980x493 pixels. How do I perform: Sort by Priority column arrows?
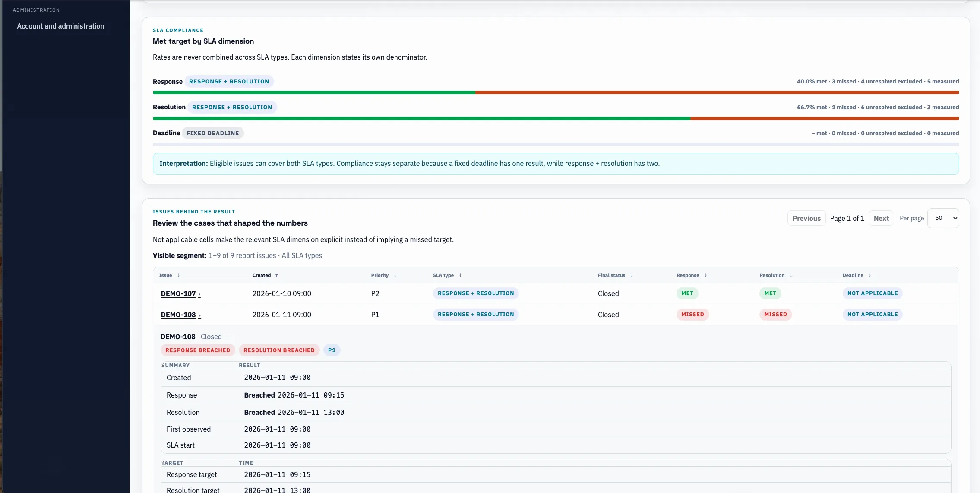(x=395, y=275)
